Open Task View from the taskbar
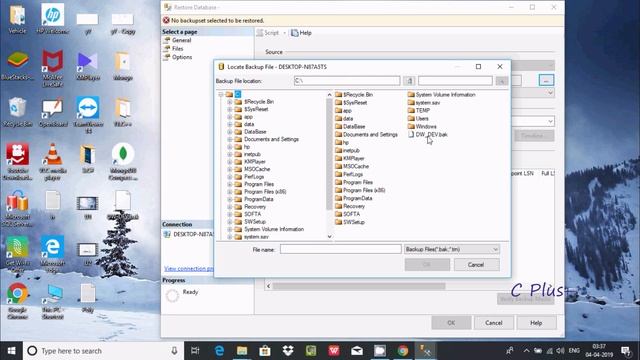This screenshot has width=640, height=360. click(195, 351)
